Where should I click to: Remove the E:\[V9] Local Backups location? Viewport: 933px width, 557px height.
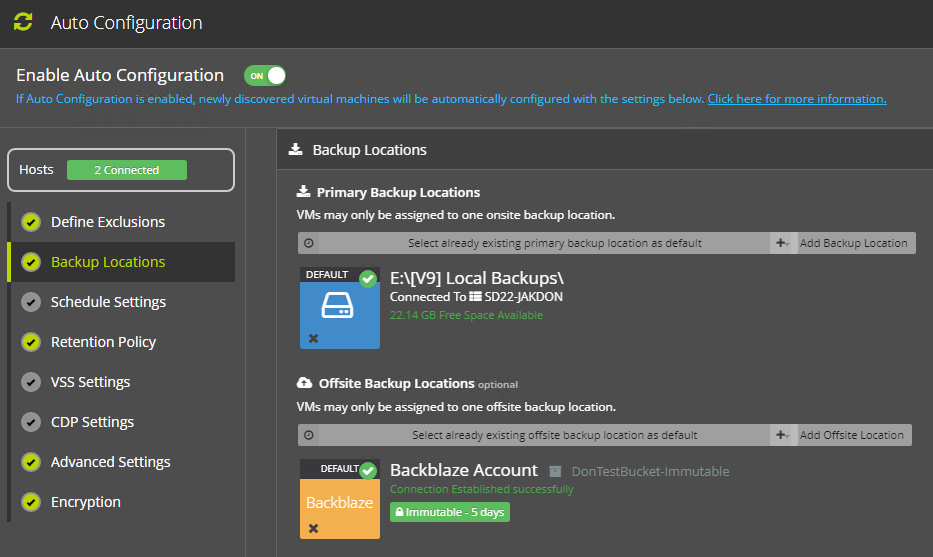pyautogui.click(x=314, y=338)
